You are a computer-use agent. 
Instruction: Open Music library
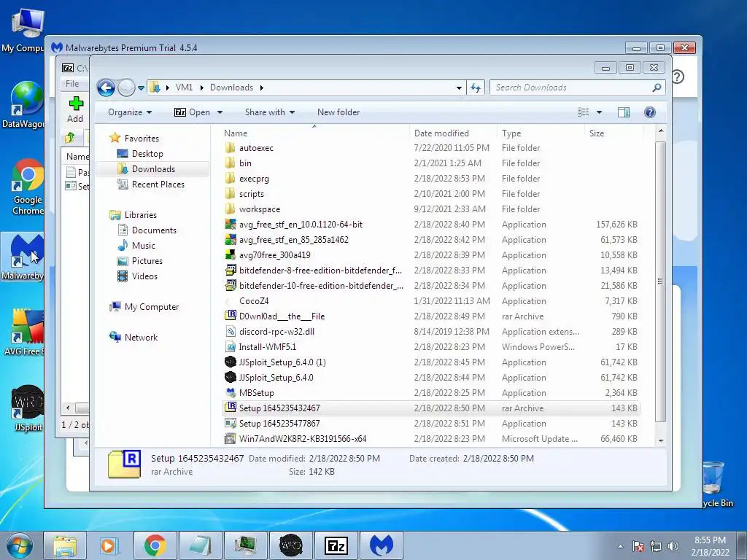point(144,246)
